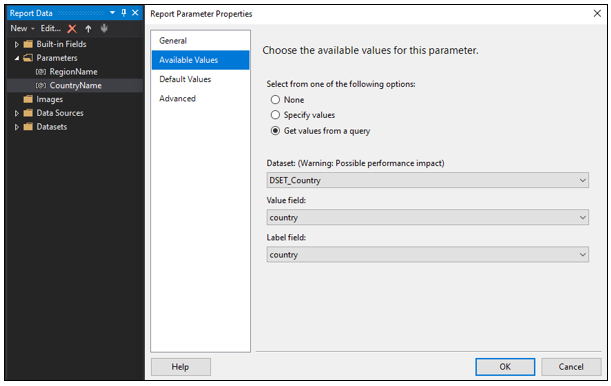
Task: Select the Specify values radio option
Action: (x=275, y=115)
